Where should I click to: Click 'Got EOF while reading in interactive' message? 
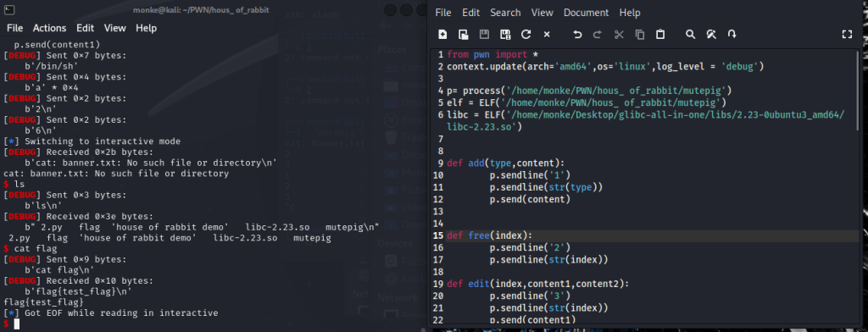click(121, 313)
